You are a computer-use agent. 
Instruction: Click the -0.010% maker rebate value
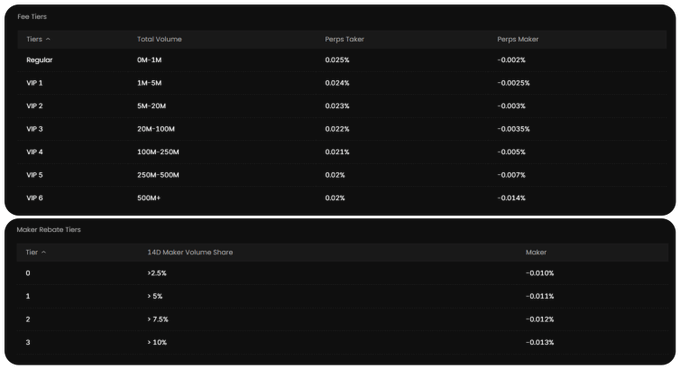[x=540, y=274]
